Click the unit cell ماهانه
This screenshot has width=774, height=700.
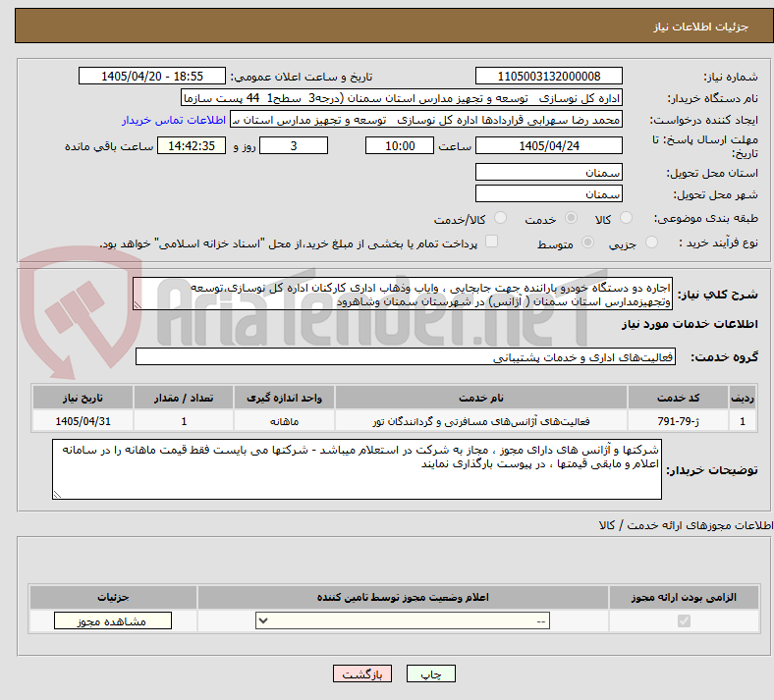click(284, 421)
